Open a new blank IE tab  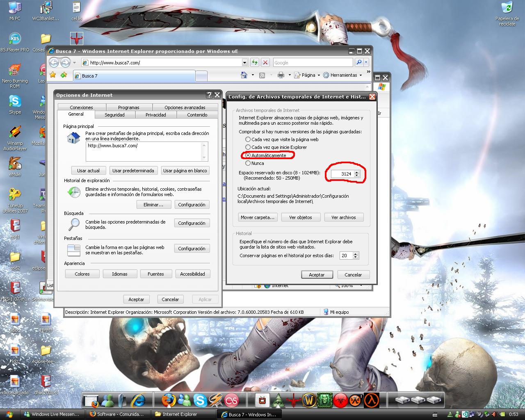pos(201,76)
